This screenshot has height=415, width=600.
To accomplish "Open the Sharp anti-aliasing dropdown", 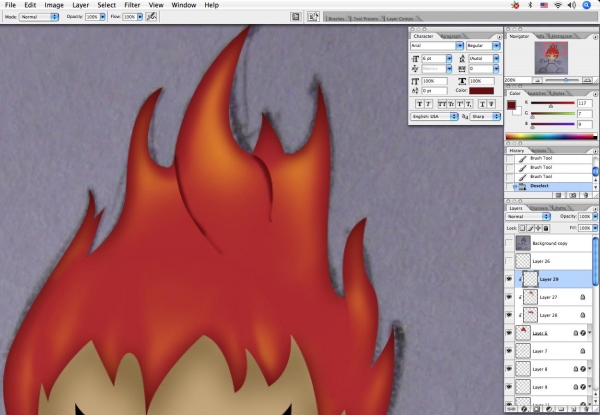I will point(485,116).
